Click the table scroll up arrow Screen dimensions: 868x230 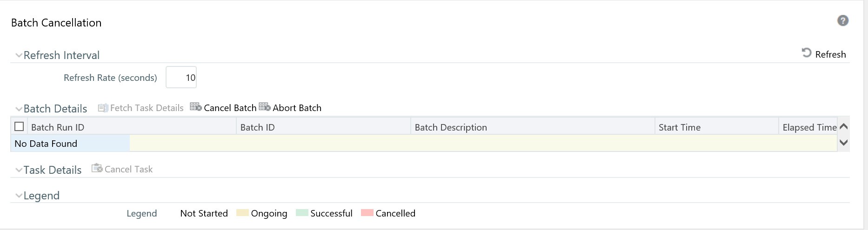point(843,126)
